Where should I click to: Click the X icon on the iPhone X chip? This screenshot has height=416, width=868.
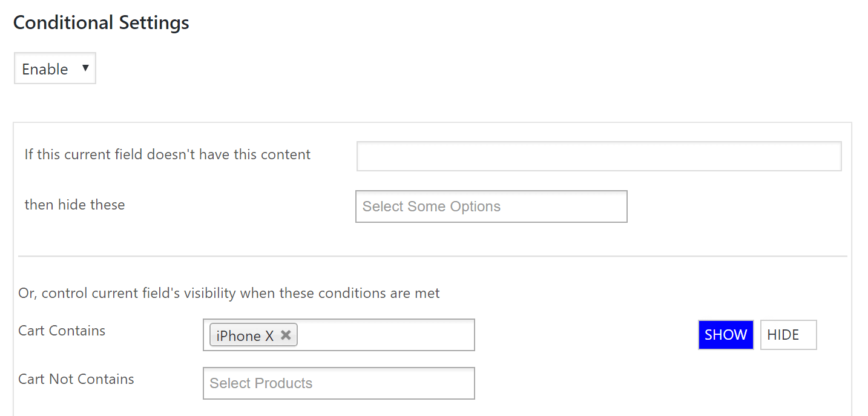[x=286, y=334]
